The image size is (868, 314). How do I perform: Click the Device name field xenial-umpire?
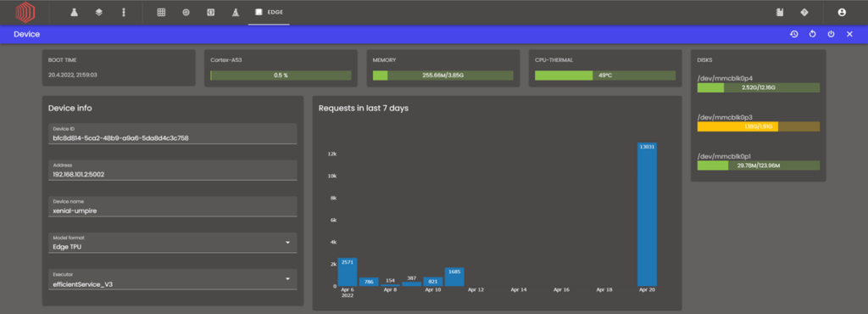point(173,206)
